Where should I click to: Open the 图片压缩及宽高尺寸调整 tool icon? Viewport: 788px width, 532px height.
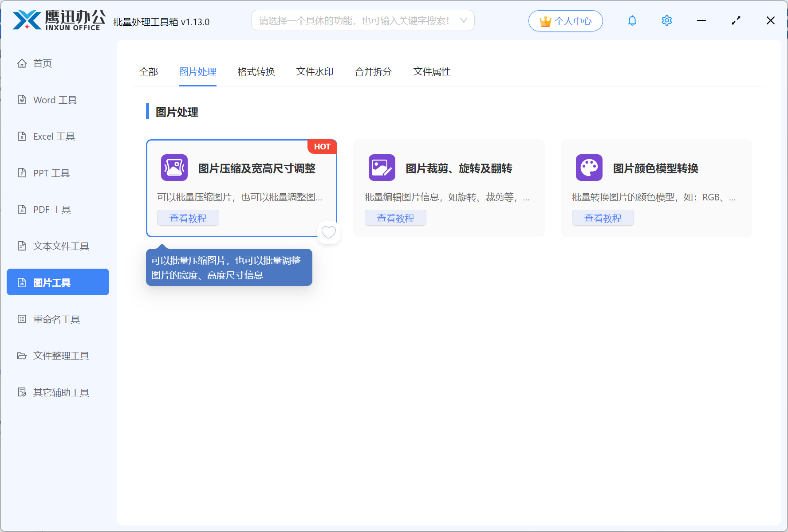point(174,168)
